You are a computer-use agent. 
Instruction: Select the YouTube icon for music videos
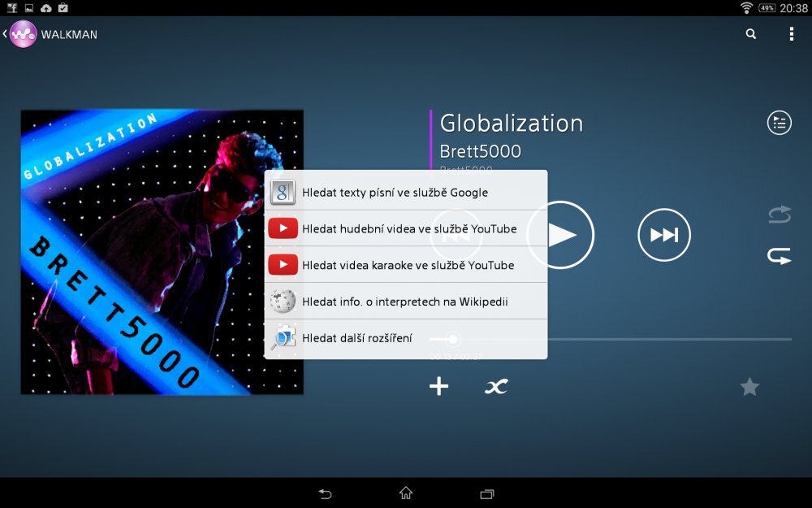point(282,228)
